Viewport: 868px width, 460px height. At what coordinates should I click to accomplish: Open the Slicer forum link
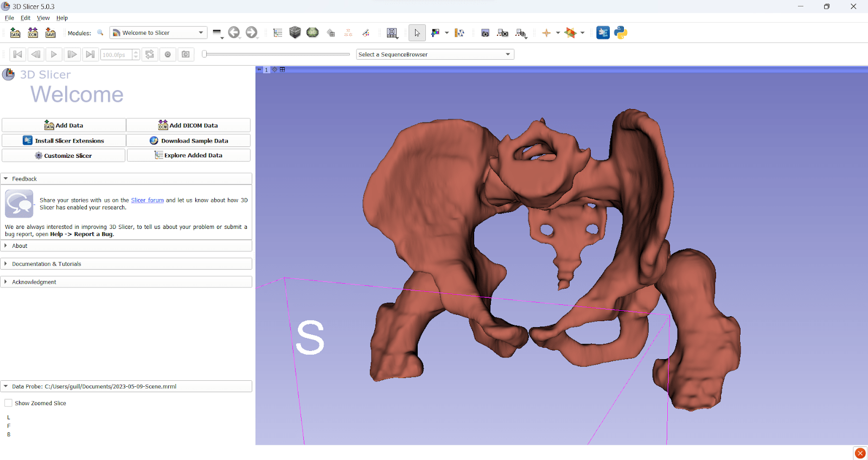pyautogui.click(x=147, y=200)
